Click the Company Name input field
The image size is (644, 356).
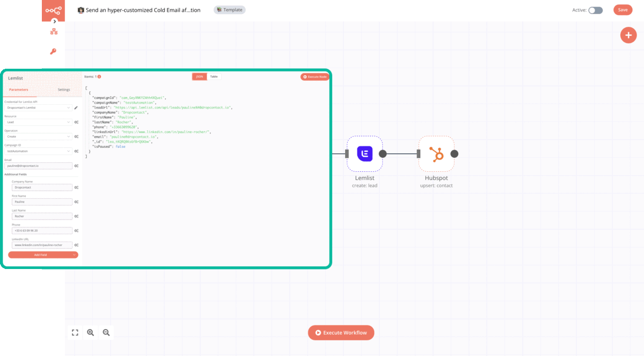click(42, 187)
